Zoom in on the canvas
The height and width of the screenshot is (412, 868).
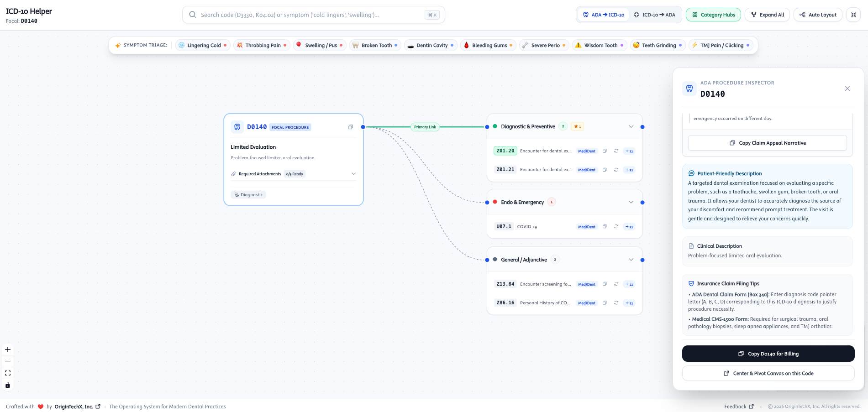pyautogui.click(x=8, y=349)
